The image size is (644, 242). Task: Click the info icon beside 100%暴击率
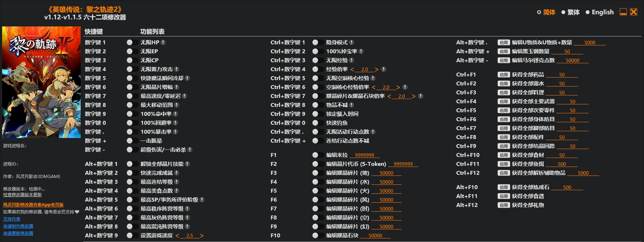[176, 132]
